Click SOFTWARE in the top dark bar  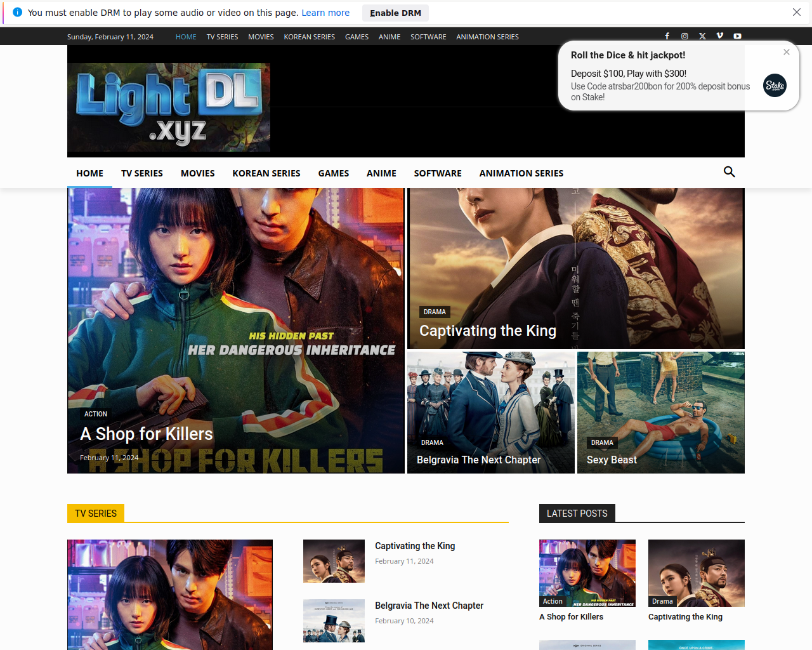pos(428,37)
